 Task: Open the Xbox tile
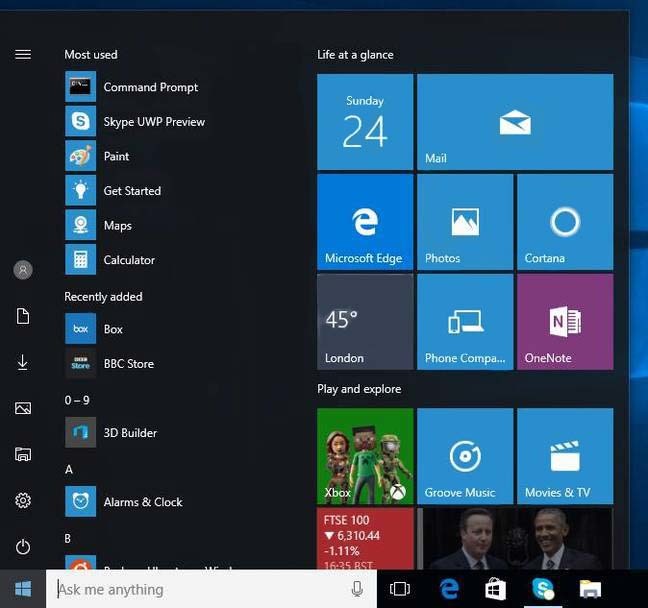(365, 456)
